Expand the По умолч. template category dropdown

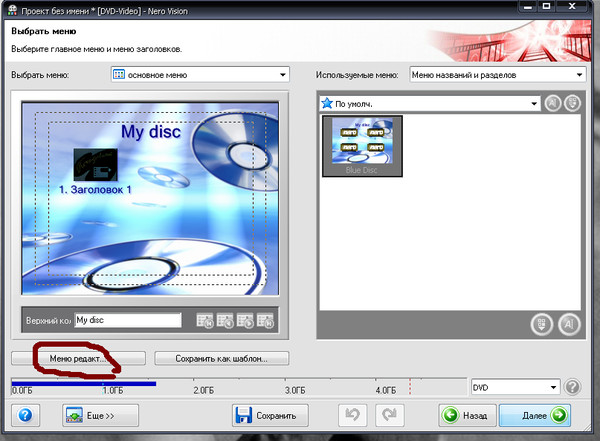click(430, 103)
